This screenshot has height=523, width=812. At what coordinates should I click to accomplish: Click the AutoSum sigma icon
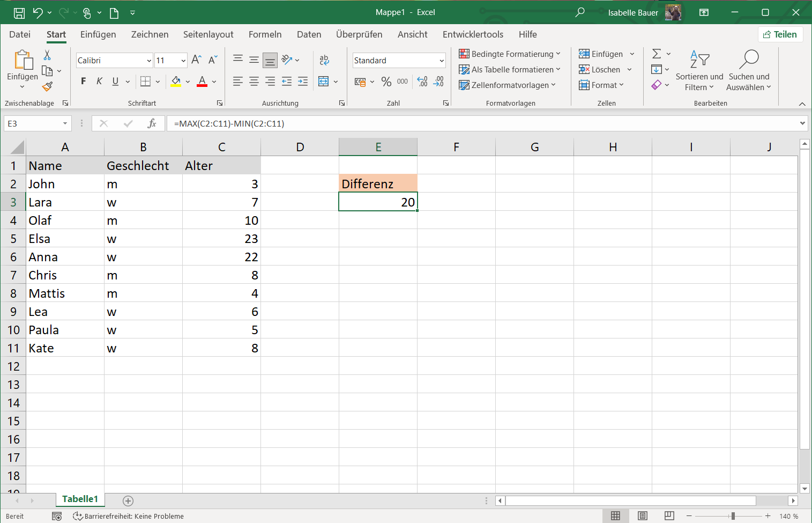tap(657, 54)
